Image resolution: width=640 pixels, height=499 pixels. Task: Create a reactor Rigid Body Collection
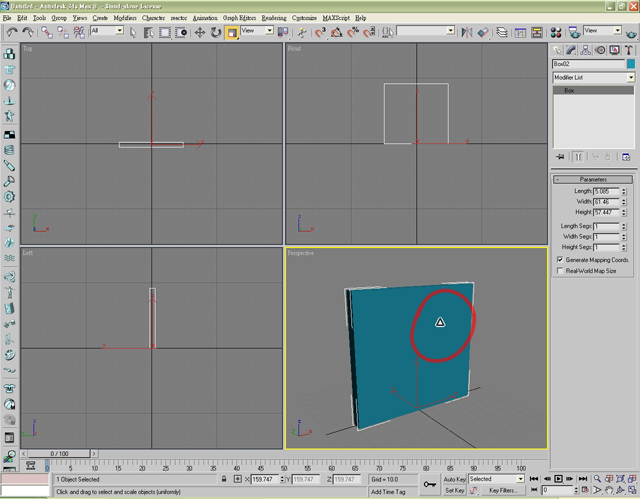9,53
